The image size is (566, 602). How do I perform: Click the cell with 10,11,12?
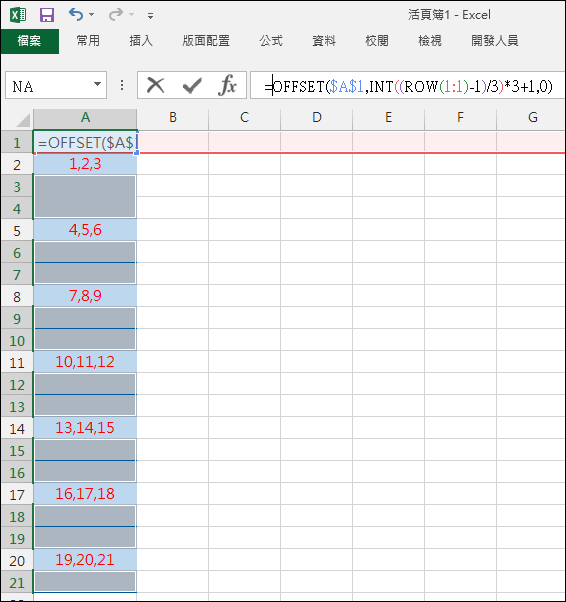coord(85,362)
